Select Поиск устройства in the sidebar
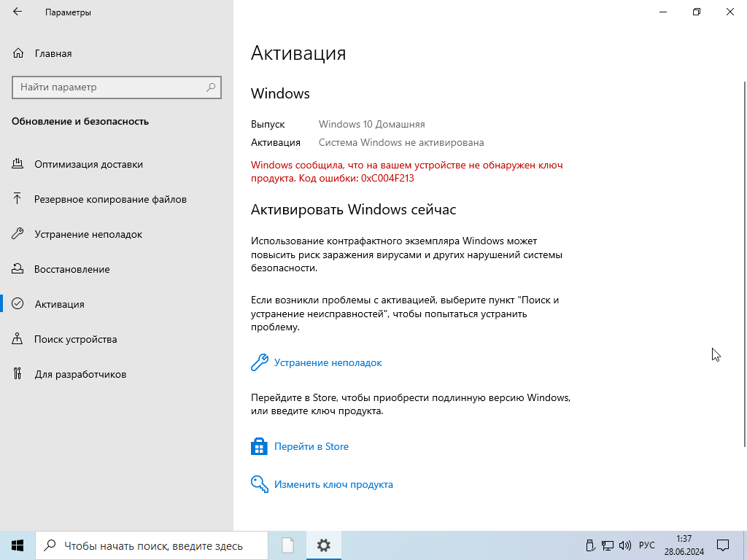Screen dimensions: 747x560 75,339
